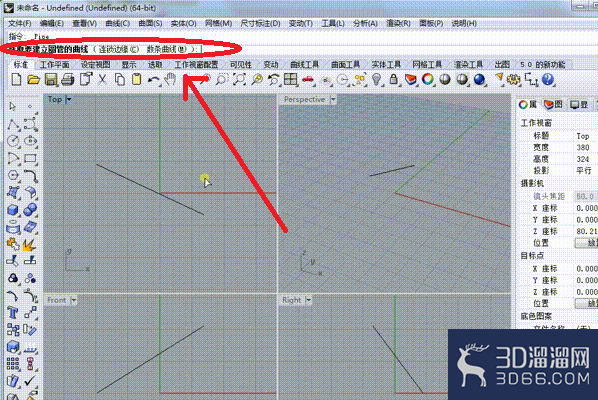Click the blue render sphere icon
This screenshot has width=598, height=400.
point(479,79)
